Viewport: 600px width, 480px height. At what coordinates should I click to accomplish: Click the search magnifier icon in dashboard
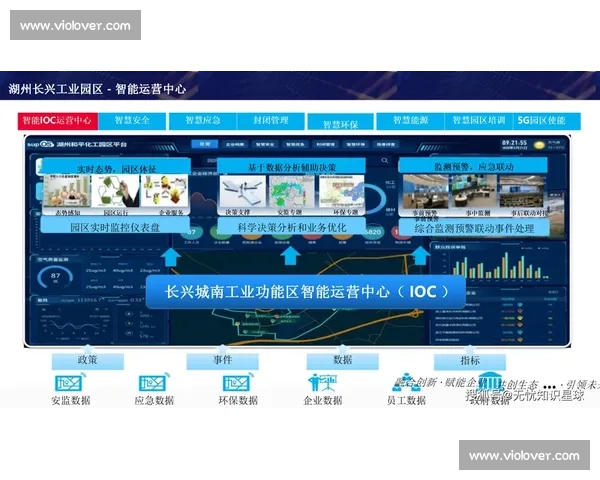pos(385,161)
